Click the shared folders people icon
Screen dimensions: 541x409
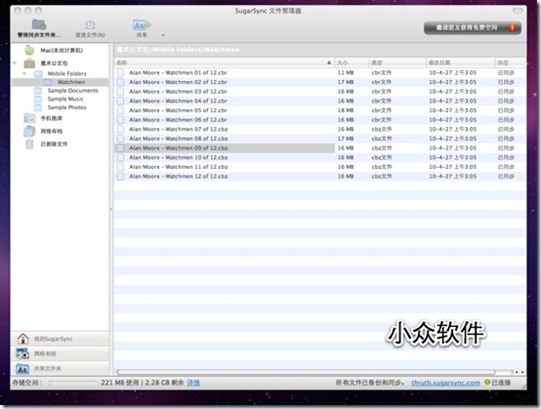pos(22,369)
